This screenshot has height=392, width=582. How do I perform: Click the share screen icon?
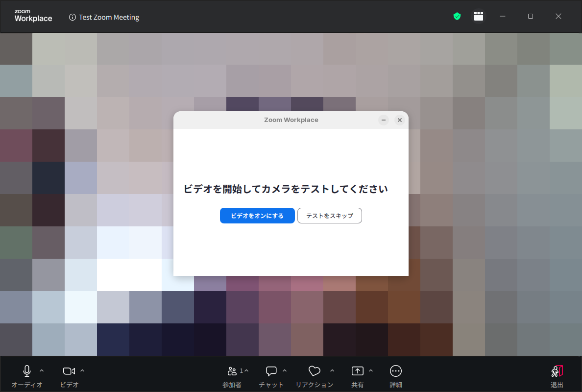pos(358,371)
